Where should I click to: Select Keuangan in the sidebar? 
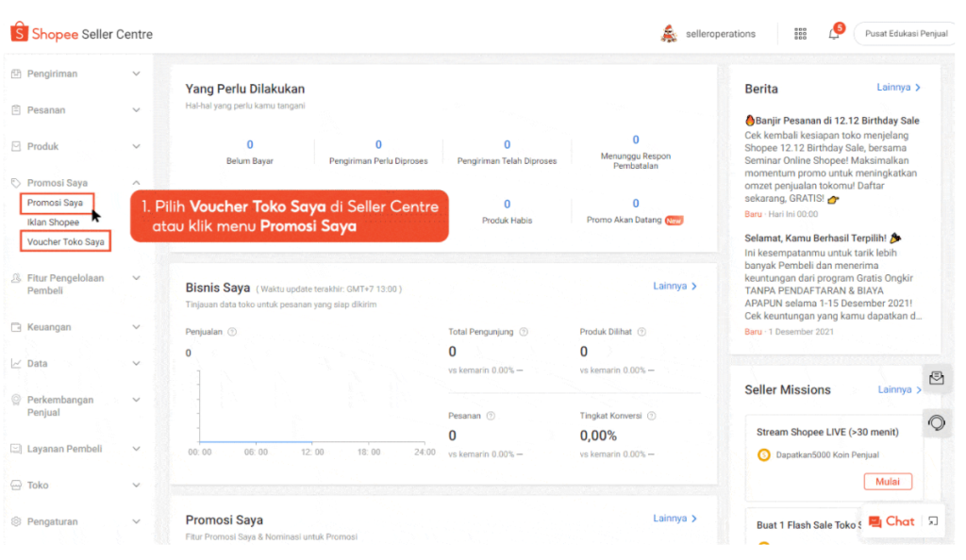[x=49, y=327]
